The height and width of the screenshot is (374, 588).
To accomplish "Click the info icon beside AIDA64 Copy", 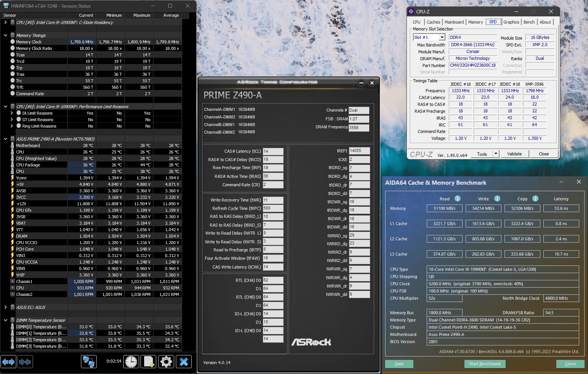I will pyautogui.click(x=535, y=198).
